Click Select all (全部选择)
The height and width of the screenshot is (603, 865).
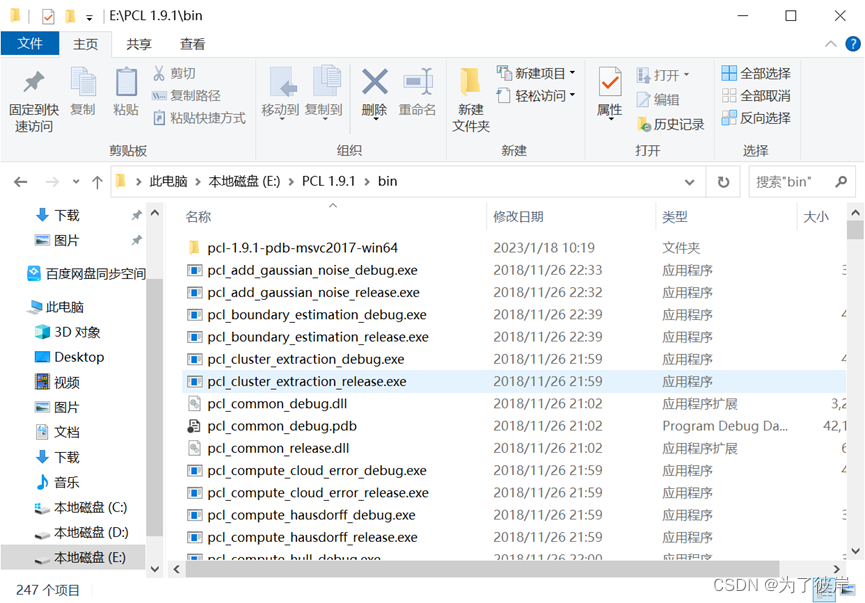coord(756,73)
